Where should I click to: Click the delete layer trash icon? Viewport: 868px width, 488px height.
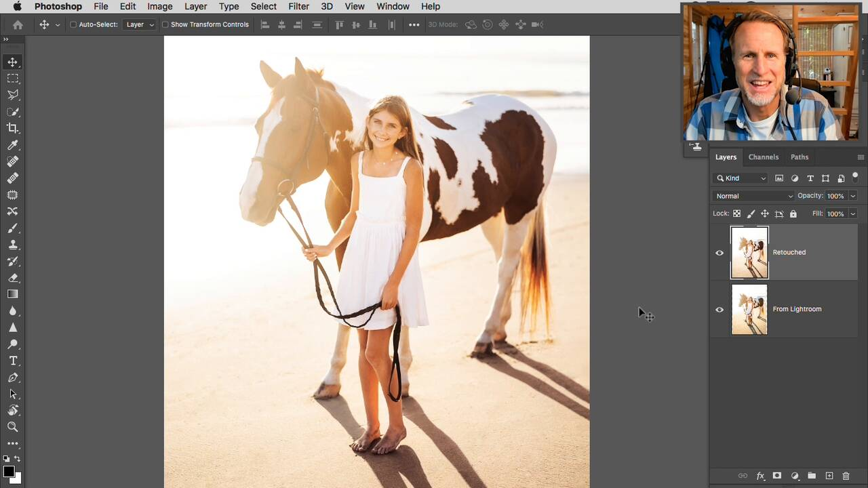846,476
